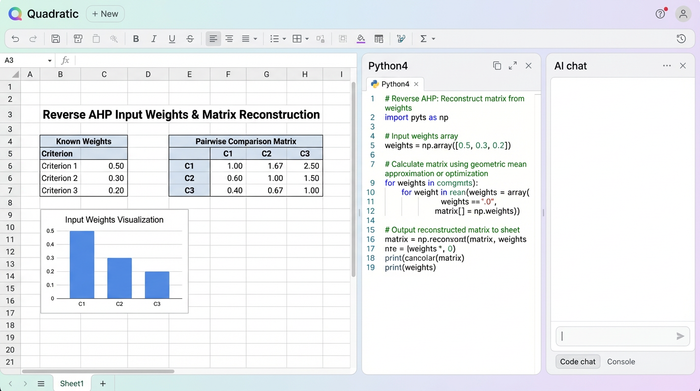
Task: Go to previous sheet arrow
Action: [10, 383]
